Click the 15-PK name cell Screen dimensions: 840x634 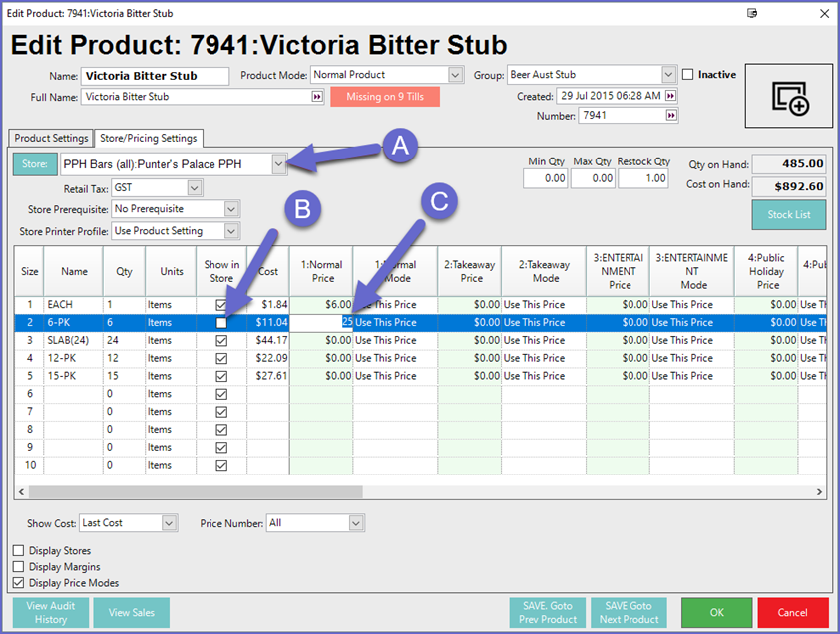pos(74,376)
